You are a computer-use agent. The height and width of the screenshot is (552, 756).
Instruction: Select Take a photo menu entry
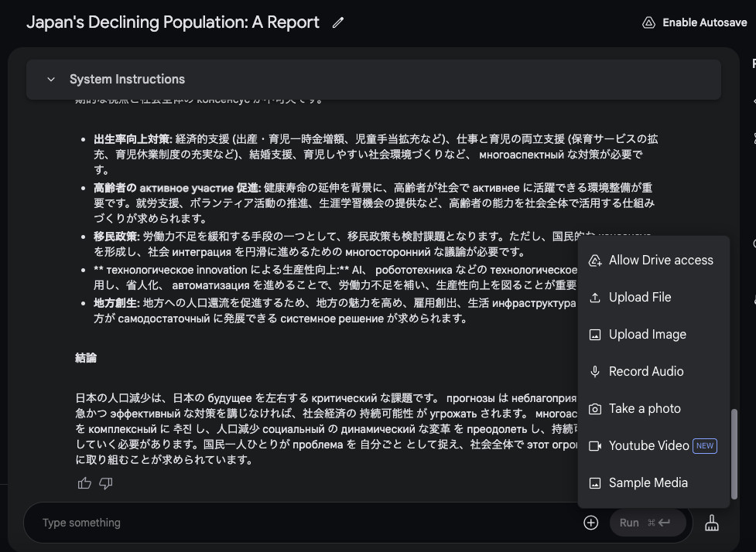coord(653,408)
